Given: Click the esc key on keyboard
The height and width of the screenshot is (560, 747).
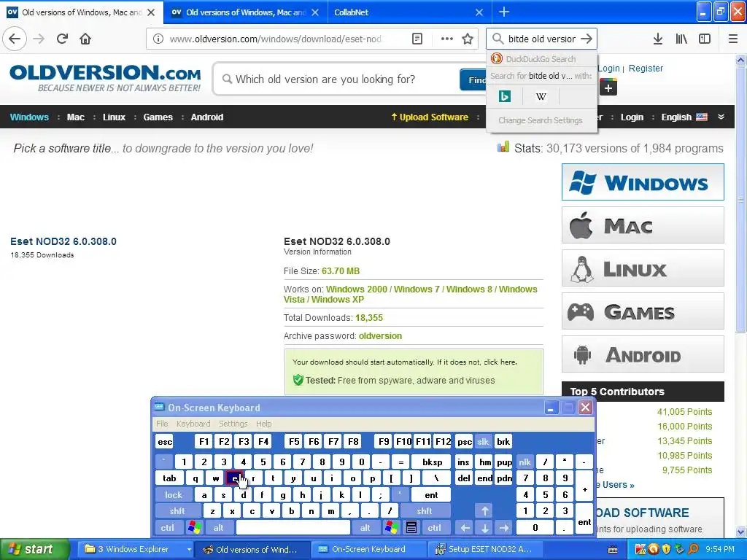Looking at the screenshot, I should click(165, 441).
